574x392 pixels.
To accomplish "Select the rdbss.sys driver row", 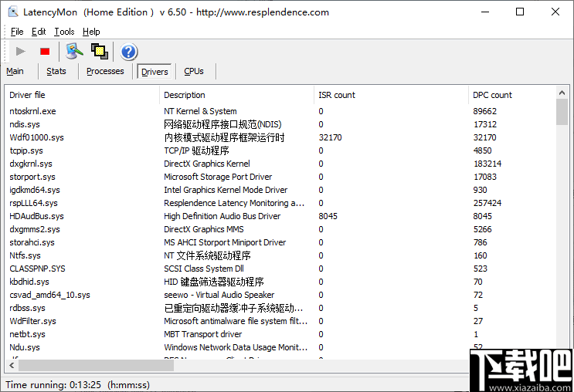I will tap(280, 308).
